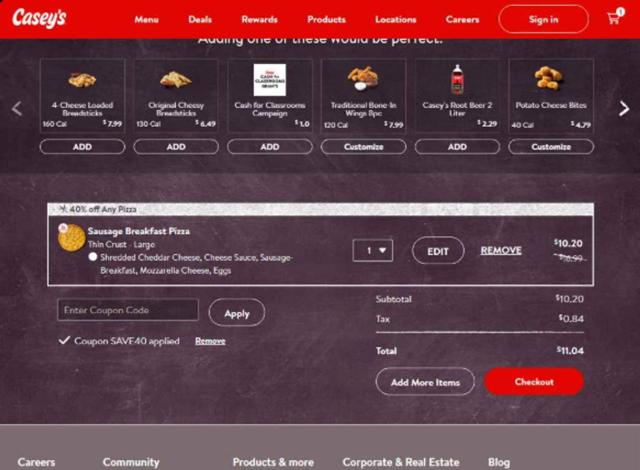
Task: Click the Traditional Bone-In Wings image
Action: 363,78
